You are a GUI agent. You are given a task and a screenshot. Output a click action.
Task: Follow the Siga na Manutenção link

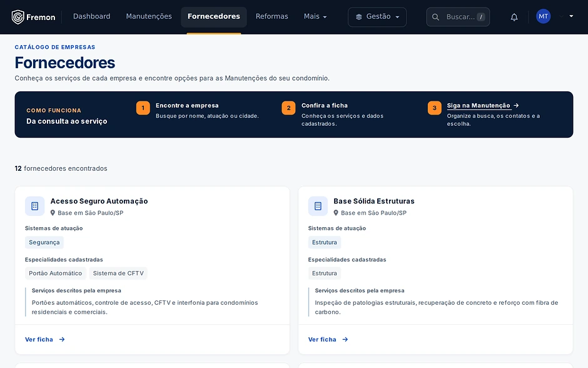(479, 105)
